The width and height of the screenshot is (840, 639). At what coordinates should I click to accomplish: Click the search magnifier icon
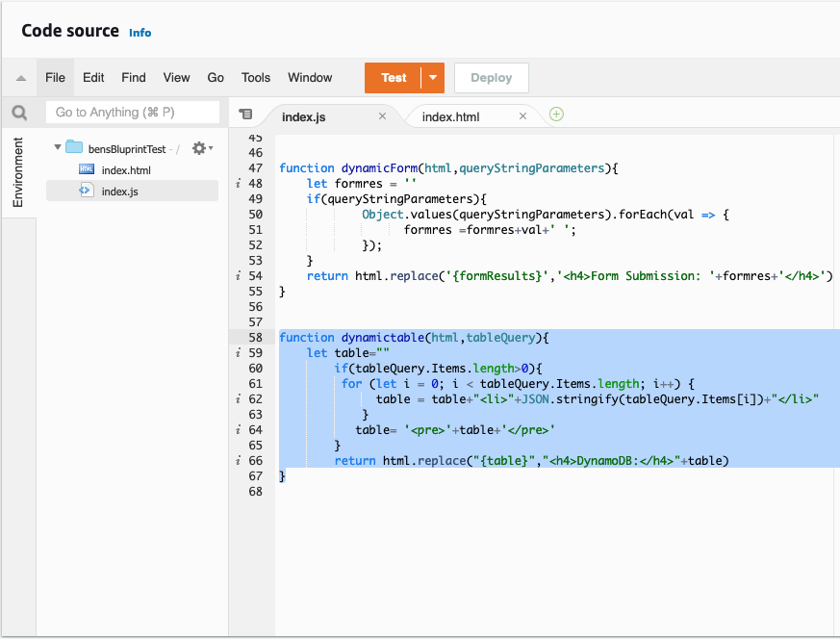click(19, 113)
